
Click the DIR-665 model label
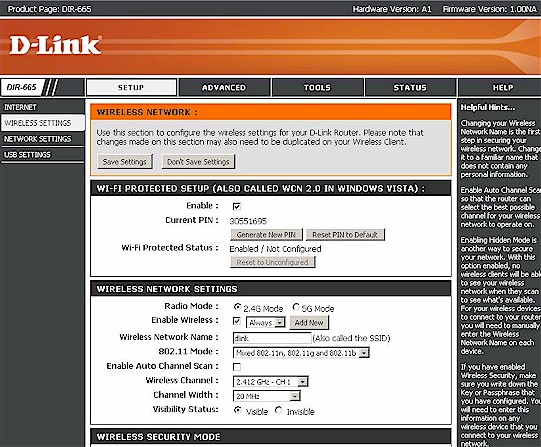(x=21, y=87)
